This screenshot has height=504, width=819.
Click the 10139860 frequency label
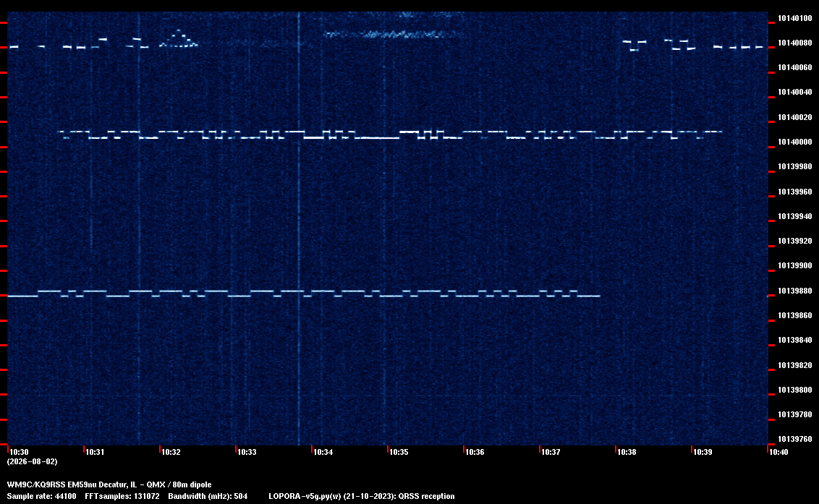coord(795,315)
